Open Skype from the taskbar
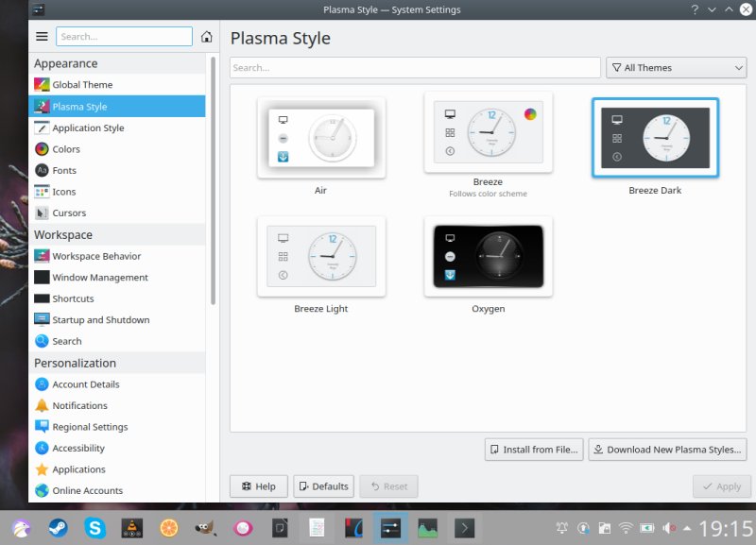 point(94,527)
